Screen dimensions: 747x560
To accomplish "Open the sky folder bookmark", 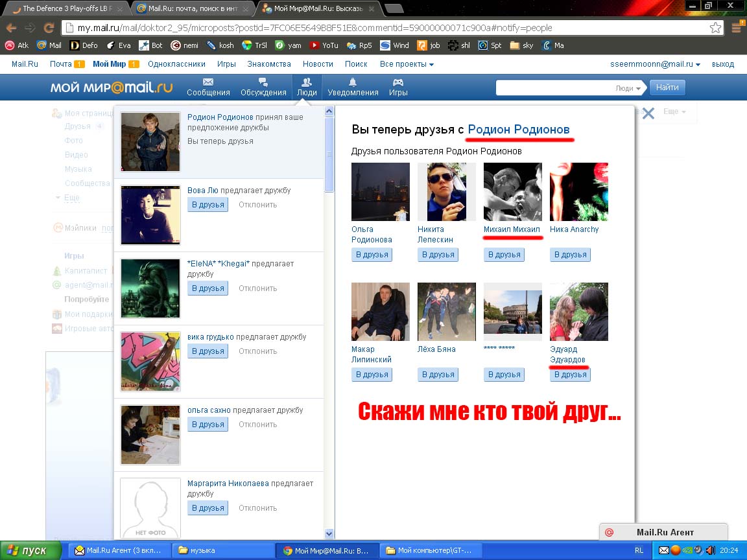I will click(521, 45).
